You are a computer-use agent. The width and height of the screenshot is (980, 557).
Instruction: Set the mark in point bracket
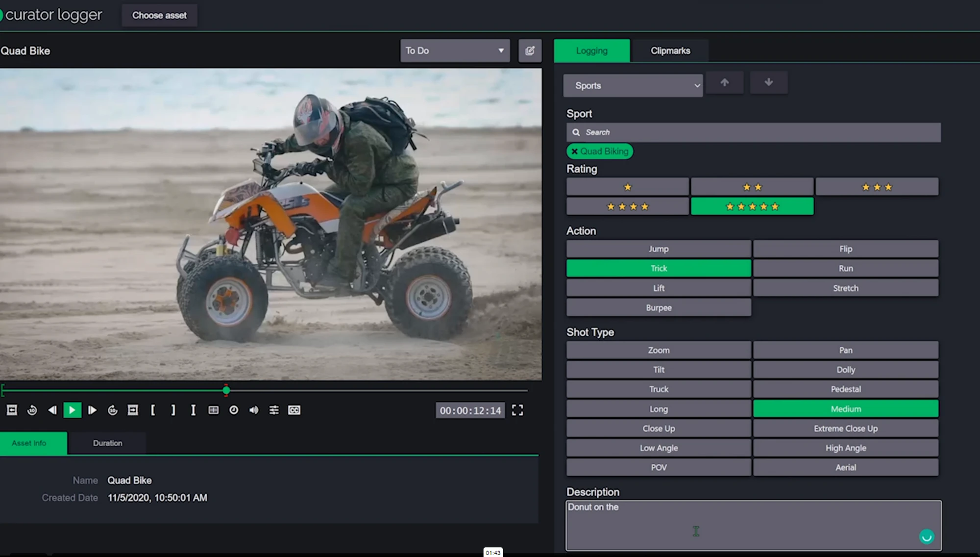153,410
